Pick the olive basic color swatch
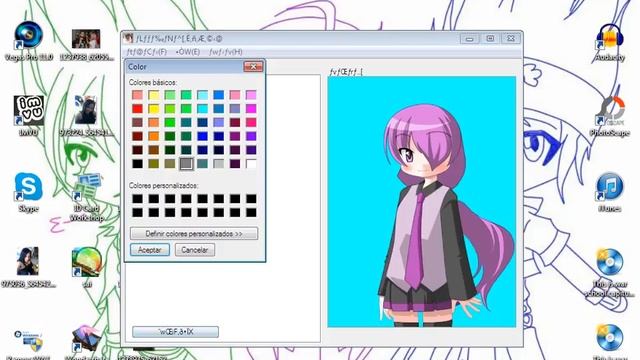The width and height of the screenshot is (640, 360). pyautogui.click(x=154, y=164)
